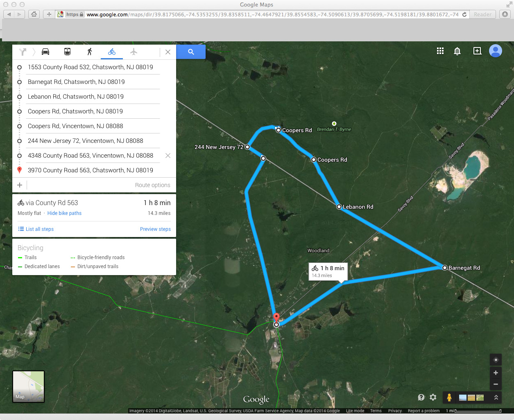Remove the 4348 County Road 563 stop
Image resolution: width=514 pixels, height=420 pixels.
coord(168,156)
